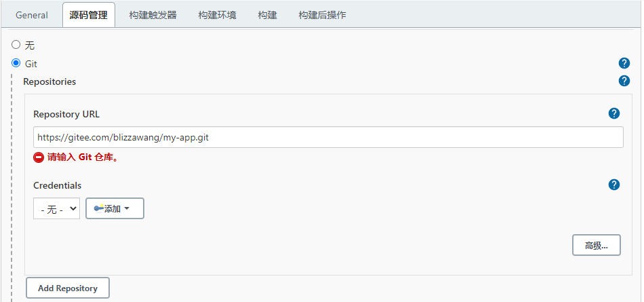Click the Repositories section label

[x=49, y=81]
